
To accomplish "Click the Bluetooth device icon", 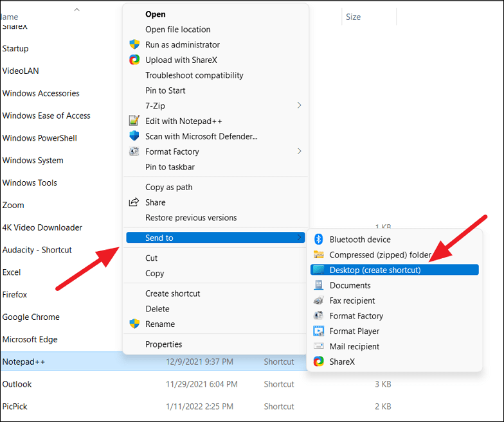I will pos(318,240).
